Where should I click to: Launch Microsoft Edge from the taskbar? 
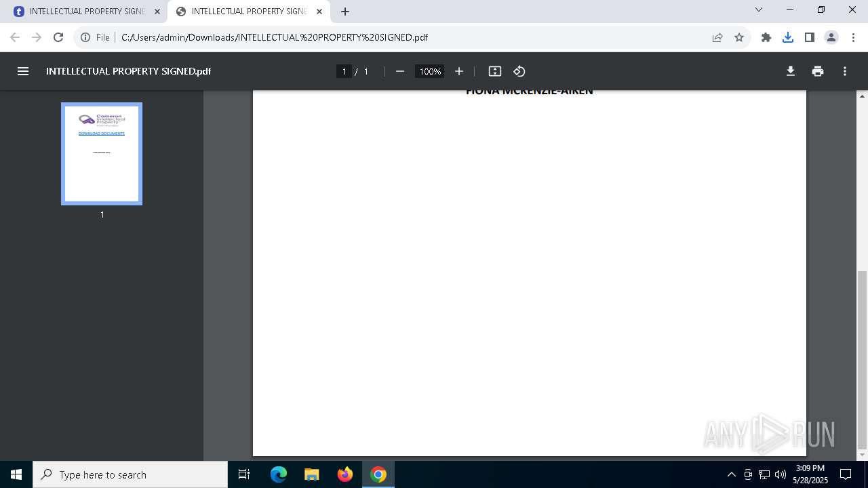coord(279,474)
